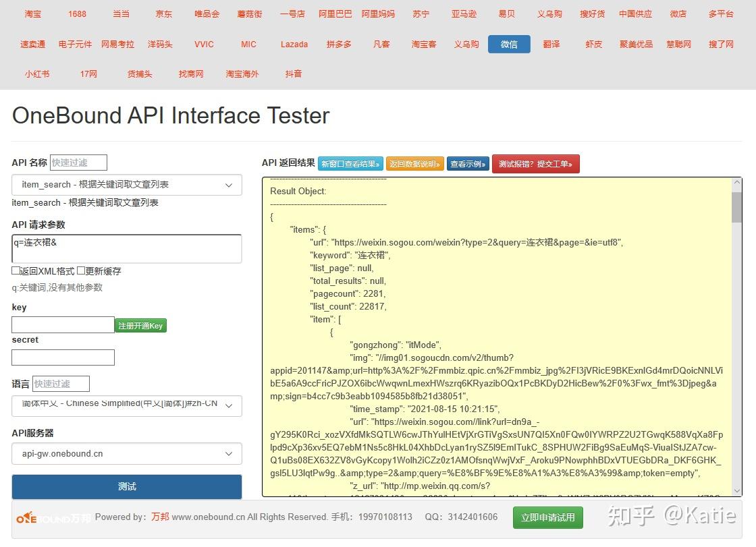The height and width of the screenshot is (547, 756).
Task: Focus the secret input field
Action: pos(63,357)
